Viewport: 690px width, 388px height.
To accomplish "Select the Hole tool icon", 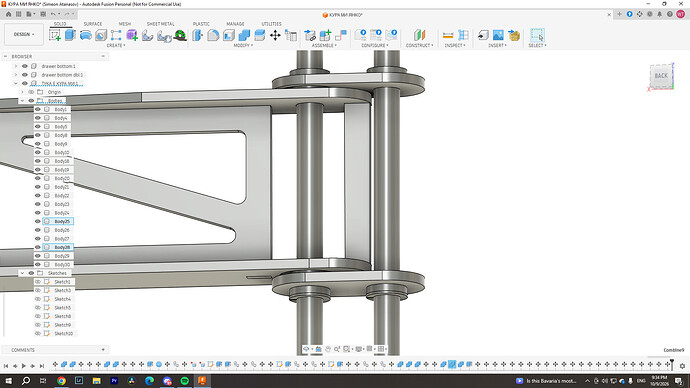I will coord(101,35).
